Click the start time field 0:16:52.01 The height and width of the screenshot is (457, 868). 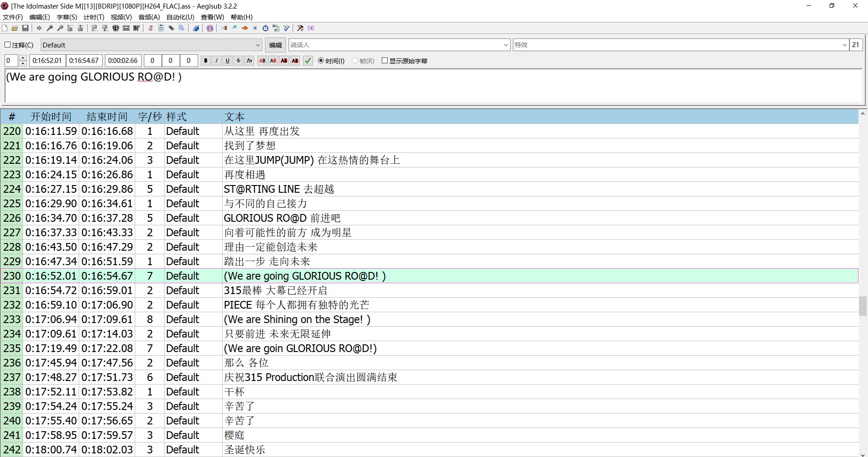[47, 61]
